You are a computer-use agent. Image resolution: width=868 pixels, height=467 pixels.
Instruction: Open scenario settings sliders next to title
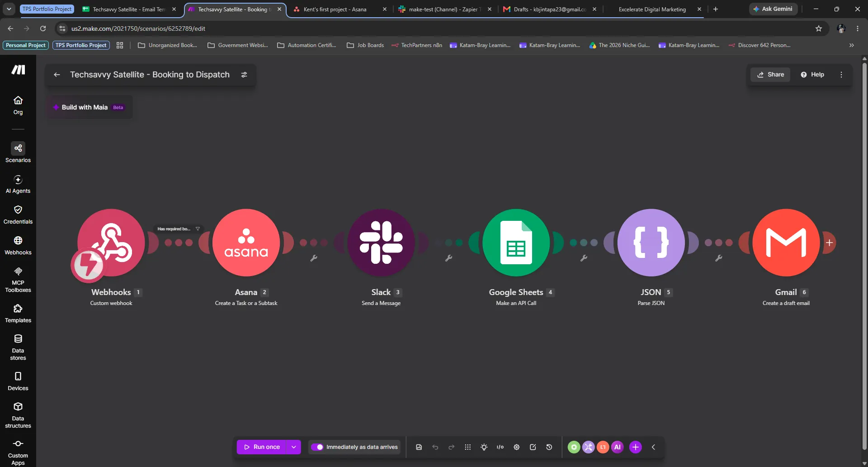click(x=244, y=75)
